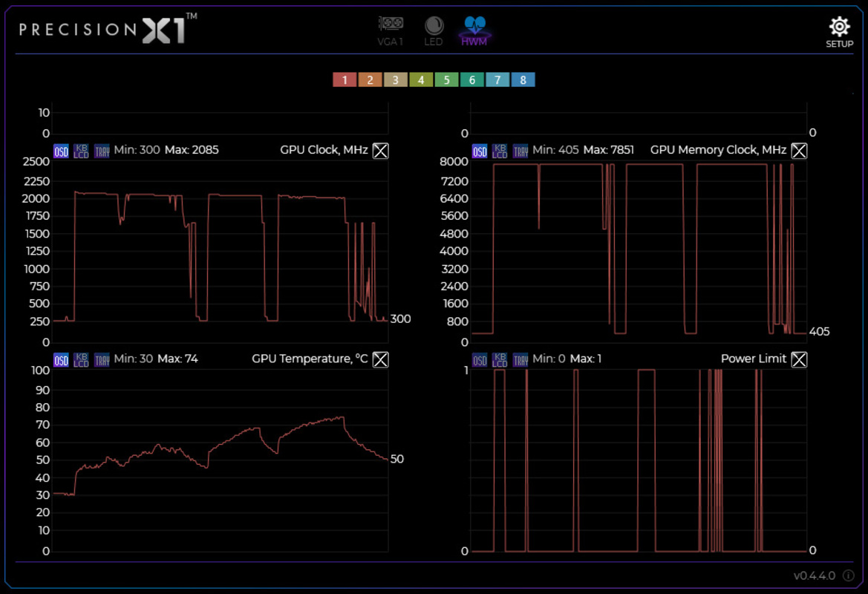This screenshot has width=868, height=594.
Task: Pick profile slot 6
Action: 471,79
